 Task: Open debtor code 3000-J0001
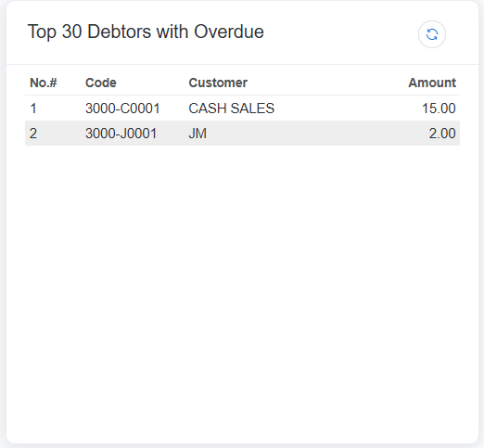121,134
